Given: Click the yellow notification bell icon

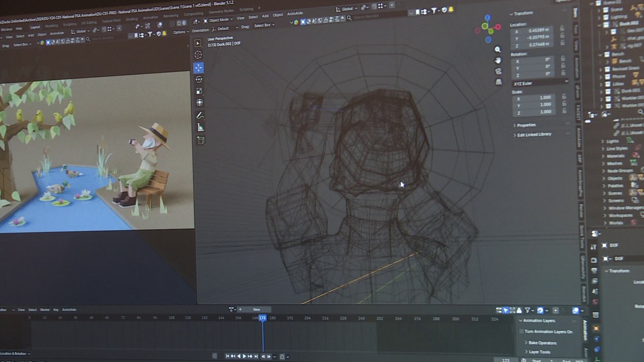Looking at the screenshot, I should (x=451, y=10).
